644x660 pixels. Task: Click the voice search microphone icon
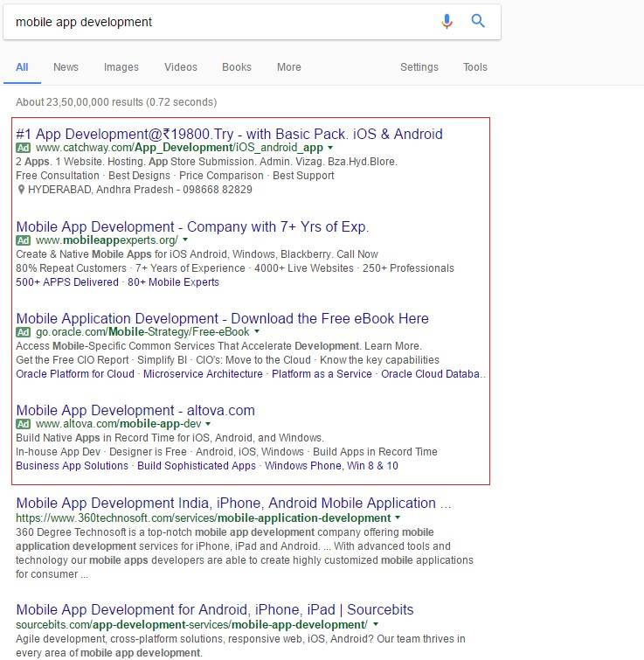coord(447,21)
